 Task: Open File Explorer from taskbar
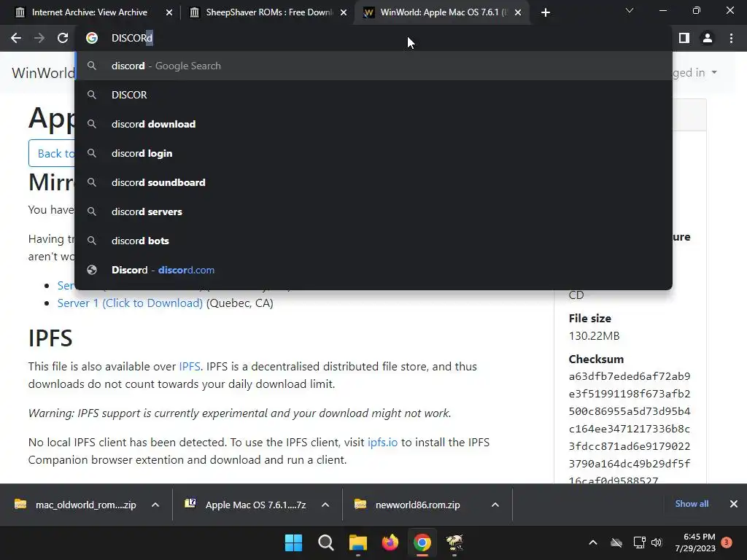(357, 542)
